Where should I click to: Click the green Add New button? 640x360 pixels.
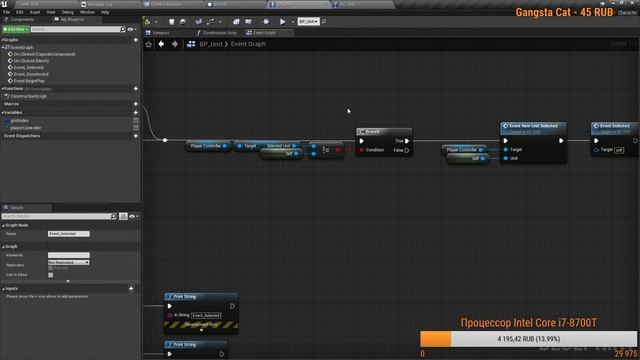(x=16, y=29)
